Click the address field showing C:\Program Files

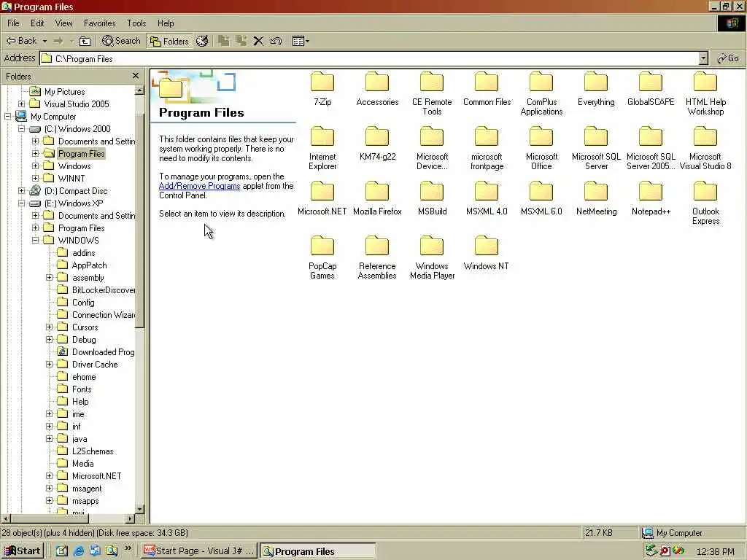[x=369, y=58]
